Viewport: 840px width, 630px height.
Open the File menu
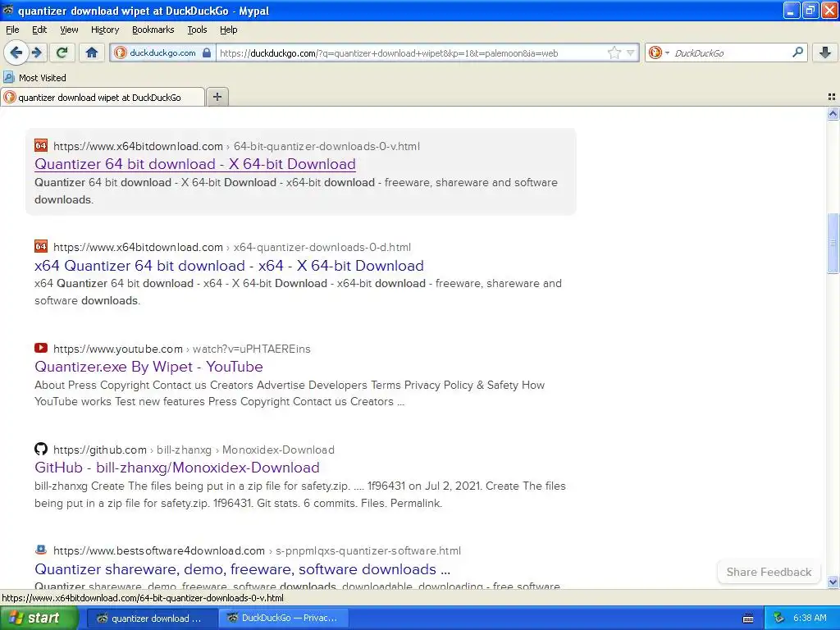coord(12,30)
